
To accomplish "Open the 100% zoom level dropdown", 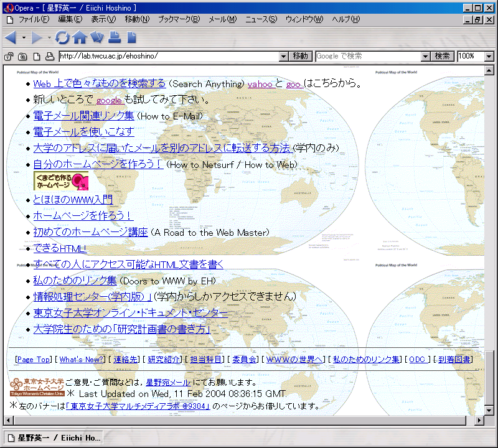I will (x=489, y=57).
